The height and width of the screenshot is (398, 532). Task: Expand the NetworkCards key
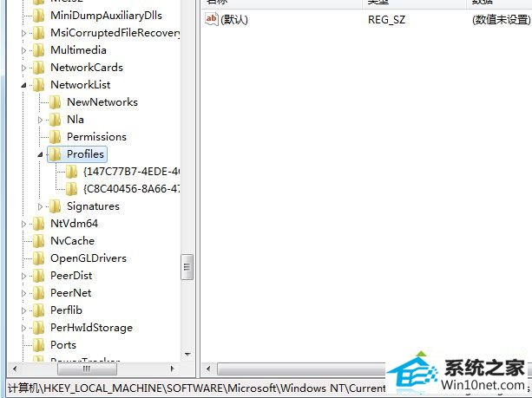point(23,68)
